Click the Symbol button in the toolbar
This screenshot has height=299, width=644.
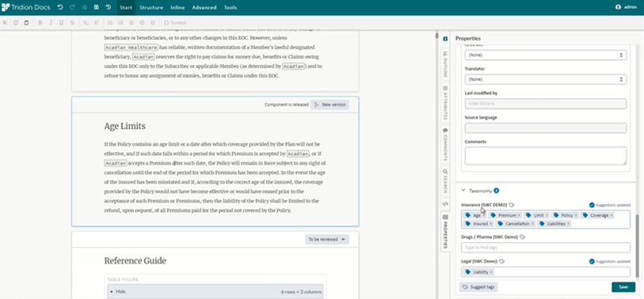point(175,23)
